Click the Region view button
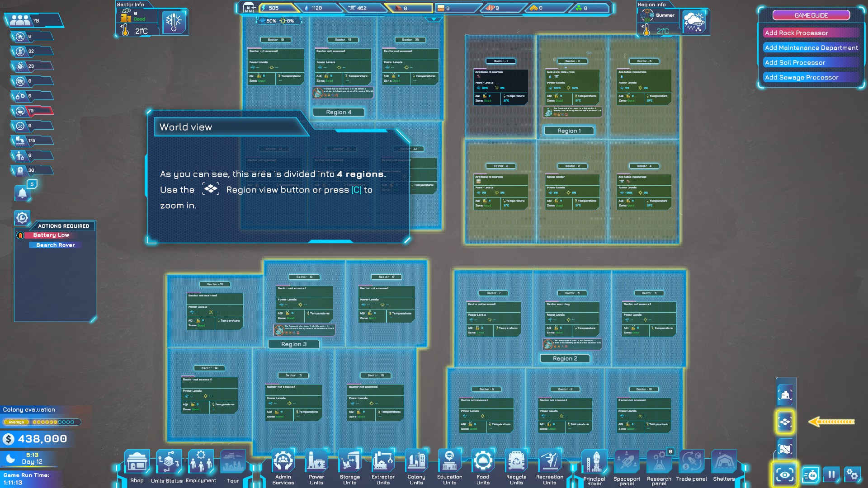 (785, 422)
